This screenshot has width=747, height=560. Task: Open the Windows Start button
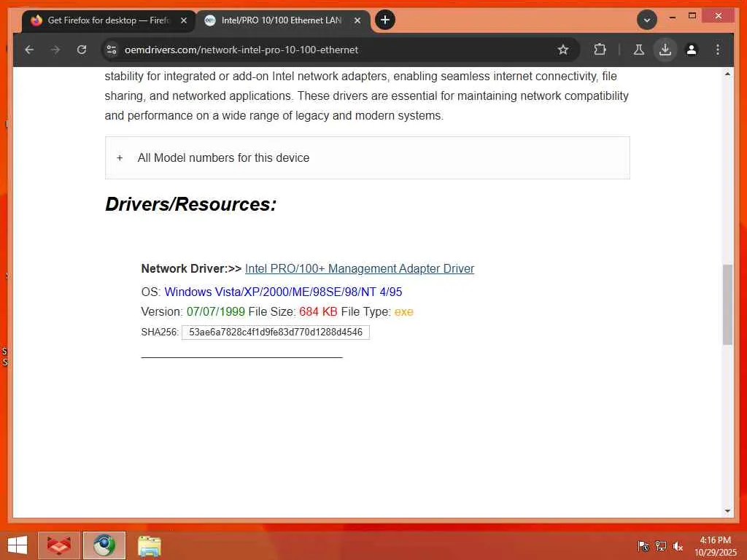[x=18, y=545]
